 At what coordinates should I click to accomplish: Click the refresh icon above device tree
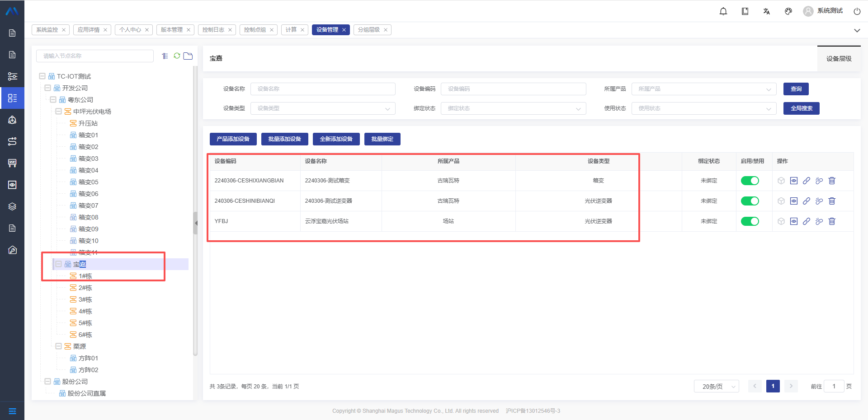tap(177, 56)
